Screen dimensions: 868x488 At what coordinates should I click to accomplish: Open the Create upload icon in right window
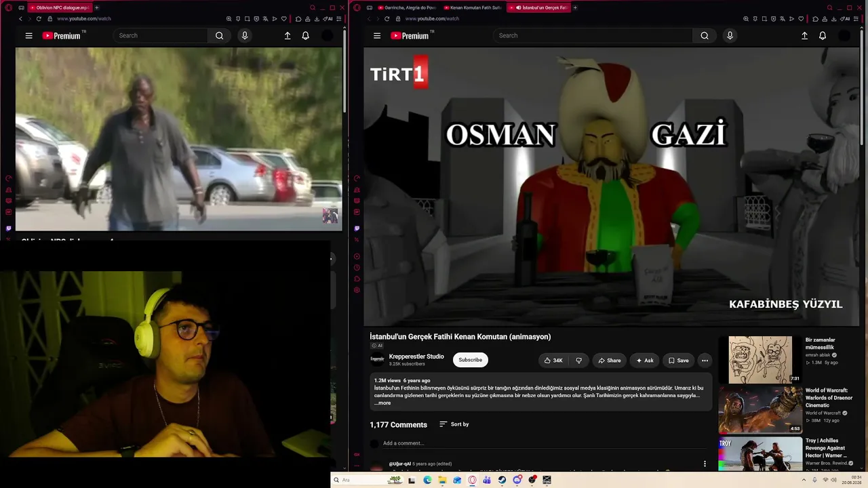click(x=804, y=36)
